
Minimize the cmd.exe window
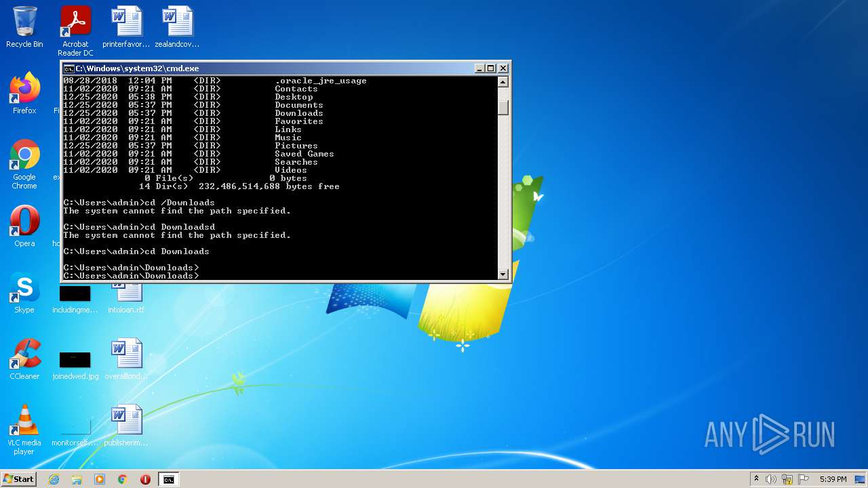coord(479,68)
